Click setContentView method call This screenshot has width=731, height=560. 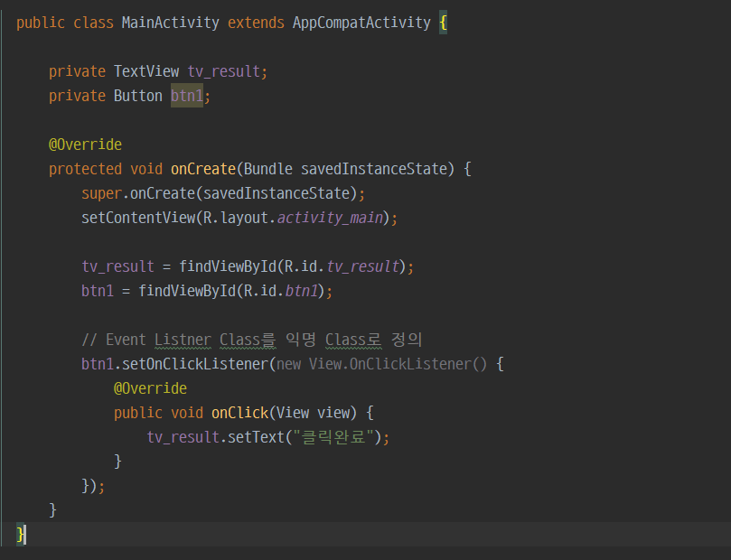(138, 218)
